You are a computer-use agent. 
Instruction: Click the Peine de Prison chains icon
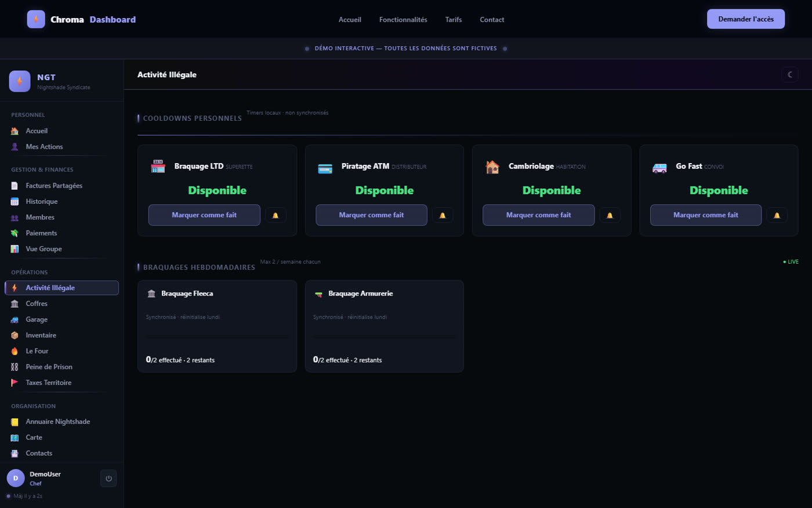(x=14, y=367)
